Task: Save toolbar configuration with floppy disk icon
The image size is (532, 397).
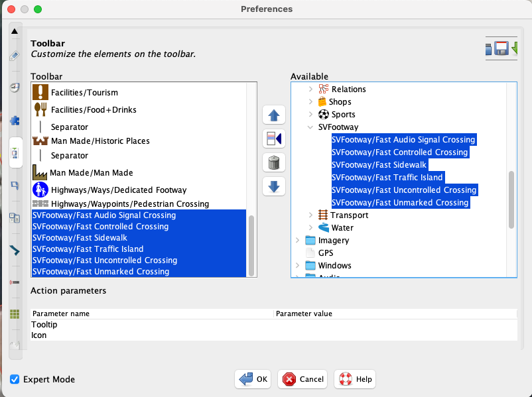Action: click(502, 47)
